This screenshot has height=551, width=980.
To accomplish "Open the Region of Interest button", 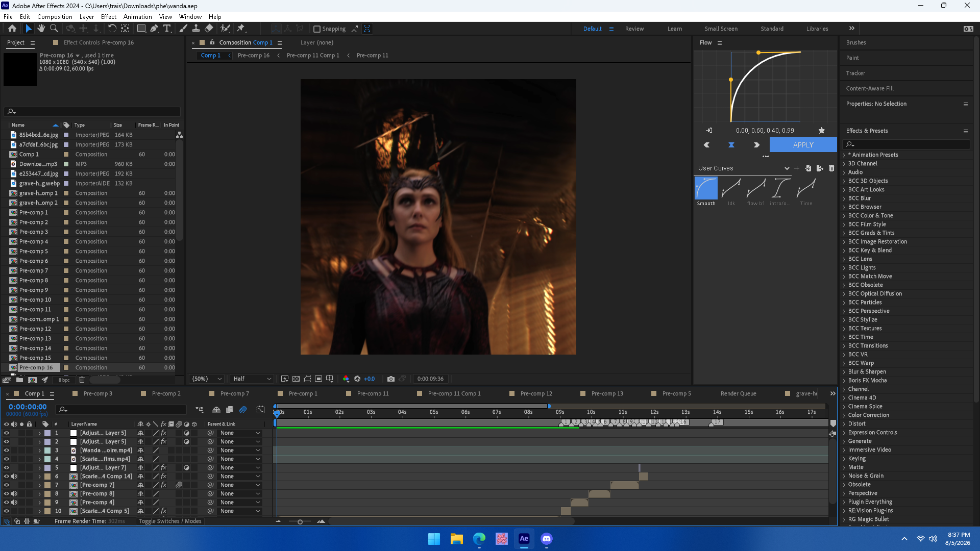I will point(318,379).
